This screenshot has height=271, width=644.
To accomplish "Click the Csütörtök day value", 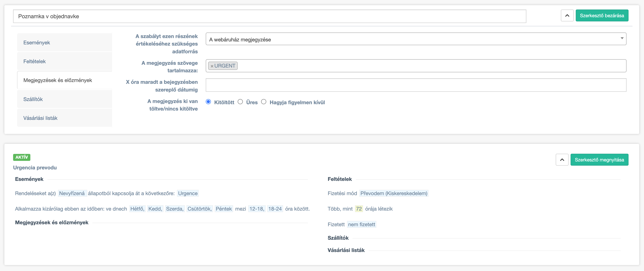I will point(200,209).
